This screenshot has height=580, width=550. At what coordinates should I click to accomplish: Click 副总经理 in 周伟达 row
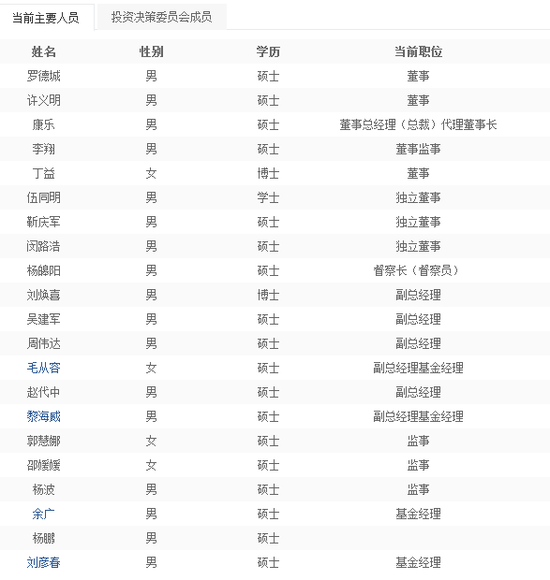click(418, 344)
